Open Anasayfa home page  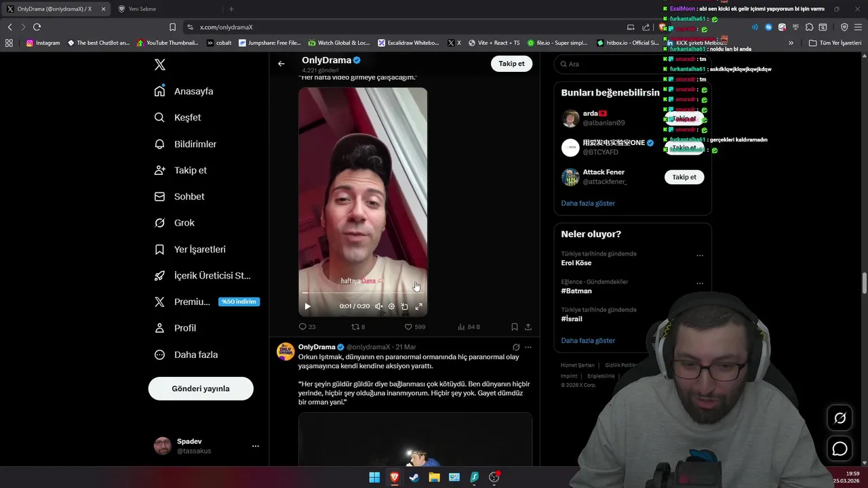coord(184,91)
